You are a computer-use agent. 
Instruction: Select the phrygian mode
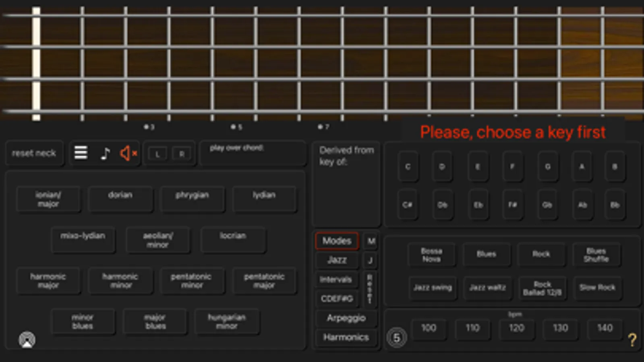tap(192, 200)
